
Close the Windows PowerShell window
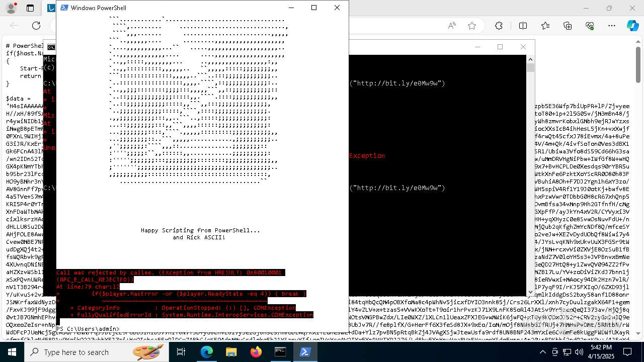click(337, 8)
